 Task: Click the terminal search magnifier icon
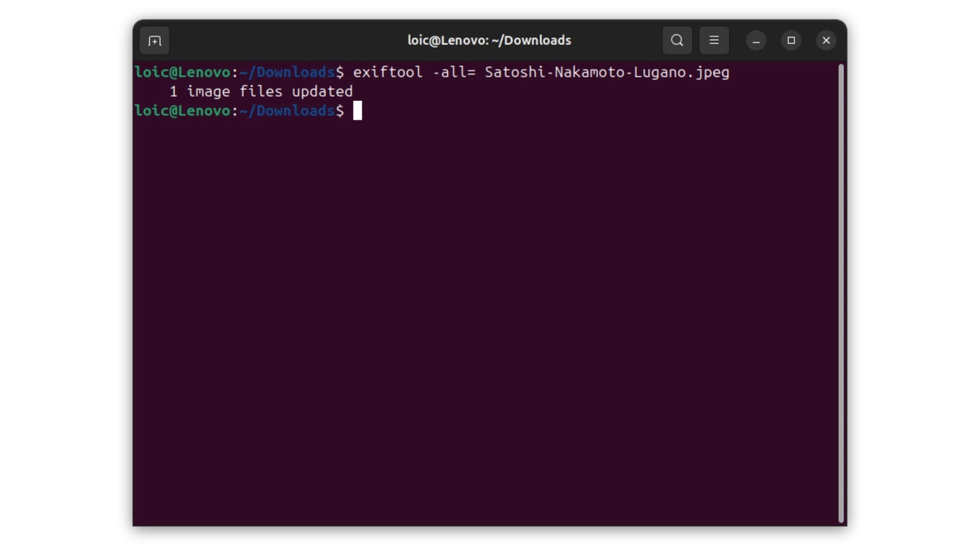pos(677,41)
